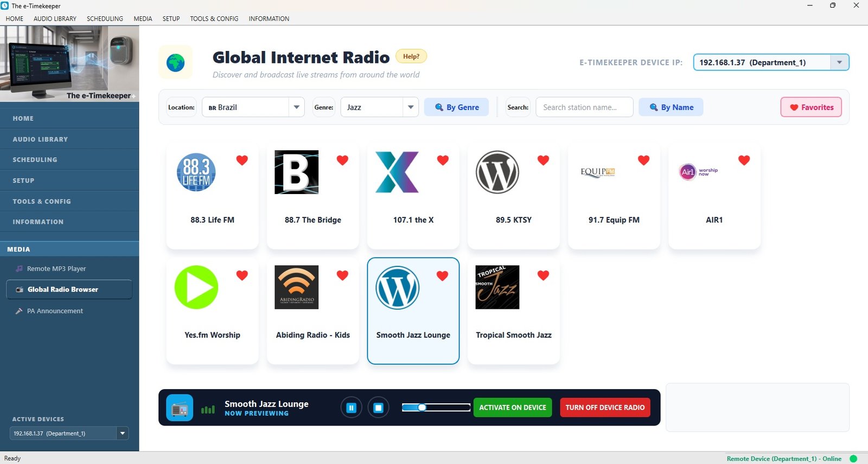The height and width of the screenshot is (464, 868).
Task: Click the AIR1 worship now logo
Action: coord(698,172)
